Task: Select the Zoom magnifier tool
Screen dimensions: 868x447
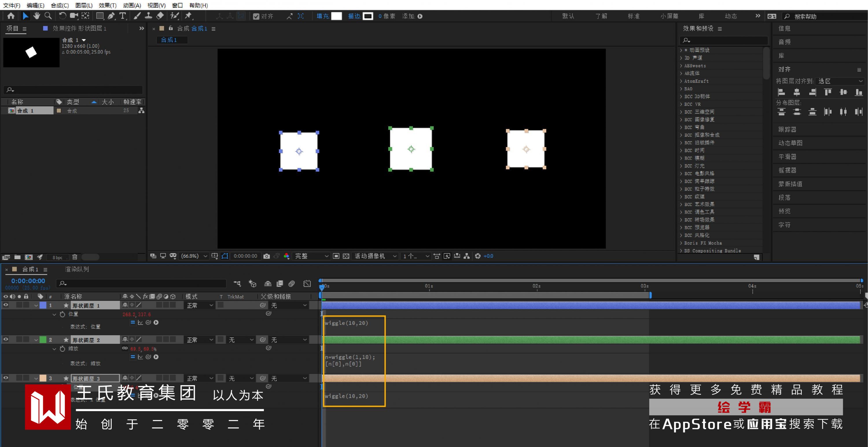Action: tap(48, 16)
